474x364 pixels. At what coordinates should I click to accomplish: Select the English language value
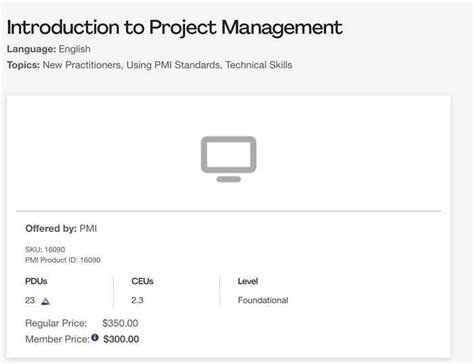[75, 49]
